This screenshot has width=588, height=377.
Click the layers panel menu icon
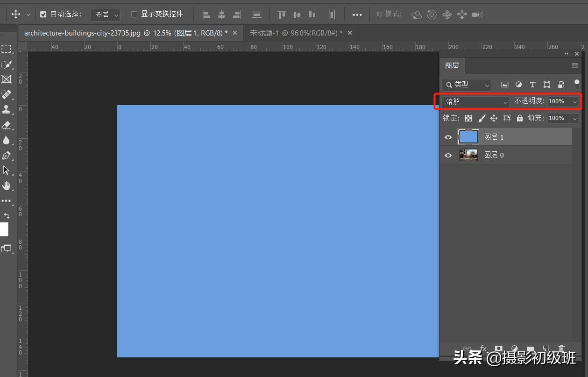coord(575,66)
